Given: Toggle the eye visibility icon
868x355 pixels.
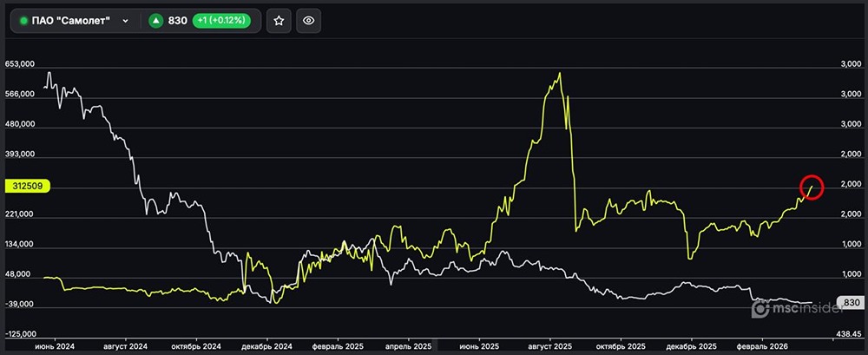Looking at the screenshot, I should point(310,21).
